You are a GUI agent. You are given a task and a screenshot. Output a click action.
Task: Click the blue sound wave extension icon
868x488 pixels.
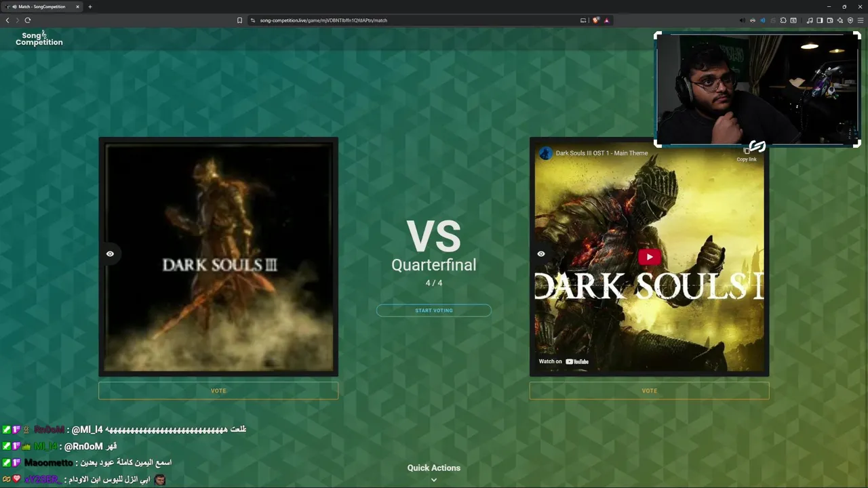coord(763,20)
